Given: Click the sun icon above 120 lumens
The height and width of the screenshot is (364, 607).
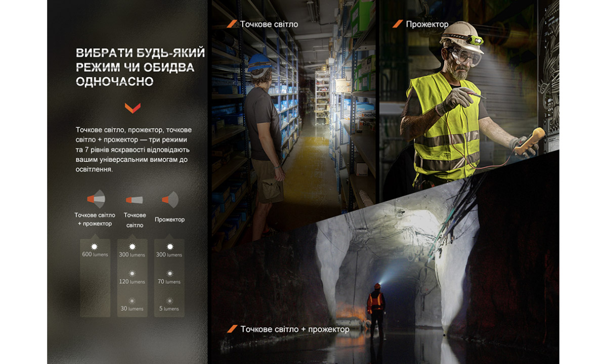Looking at the screenshot, I should click(x=132, y=274).
